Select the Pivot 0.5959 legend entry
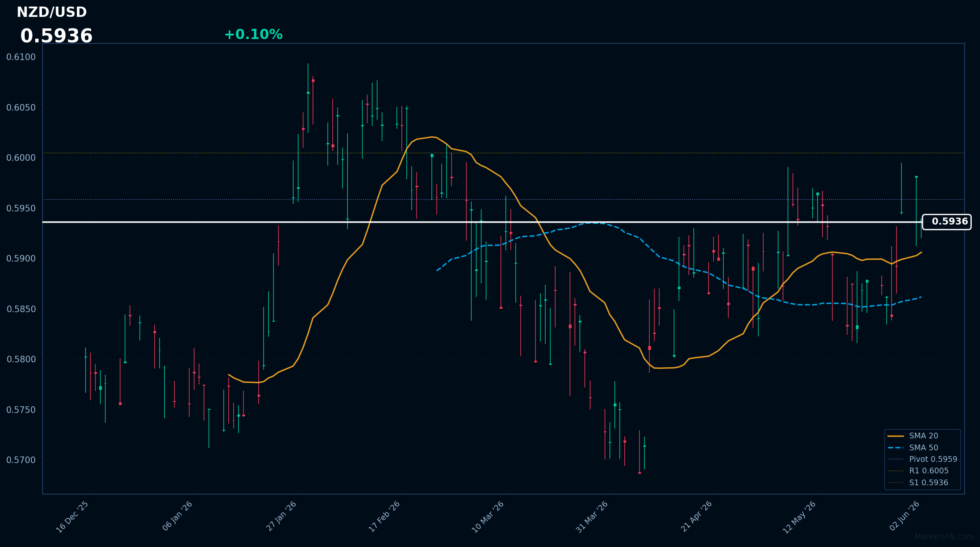This screenshot has width=980, height=547. (922, 459)
